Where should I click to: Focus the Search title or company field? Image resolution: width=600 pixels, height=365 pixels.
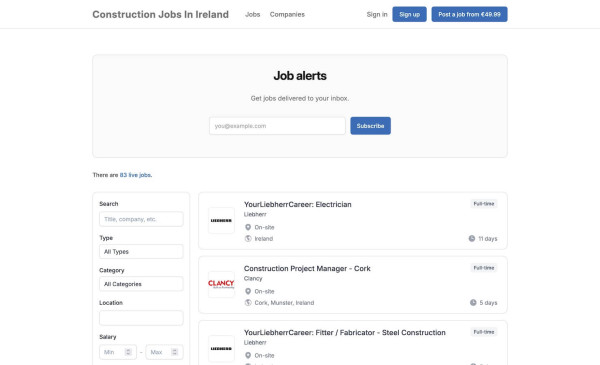141,219
